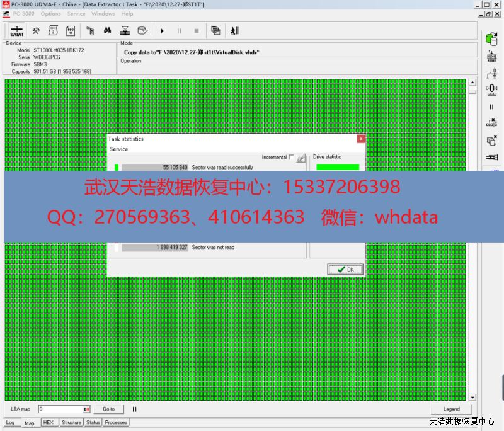Click the green disk copy icon
The width and height of the screenshot is (504, 431).
[491, 39]
